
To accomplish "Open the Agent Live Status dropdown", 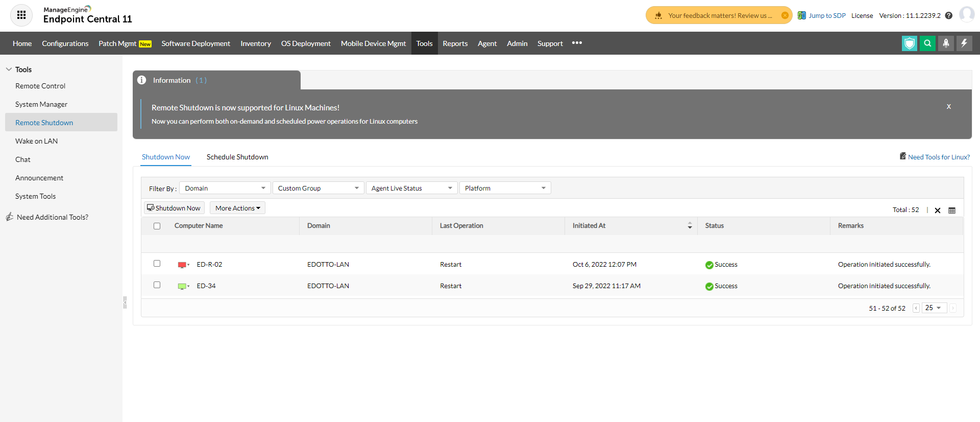I will click(411, 189).
